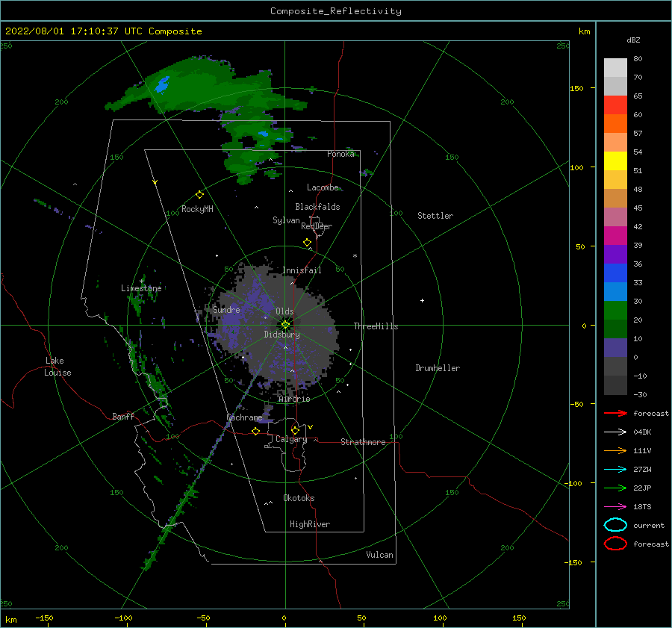Select the white 04DK arrow icon
This screenshot has height=628, width=672.
615,432
